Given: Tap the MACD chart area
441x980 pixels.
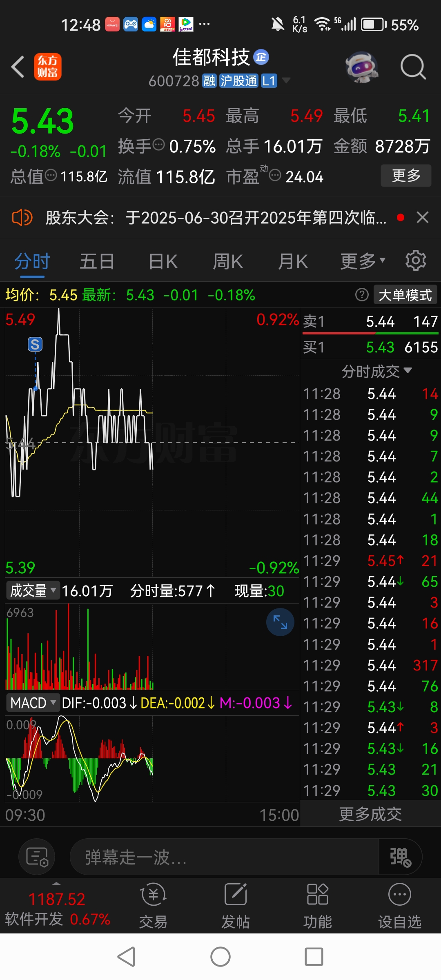Looking at the screenshot, I should click(152, 759).
